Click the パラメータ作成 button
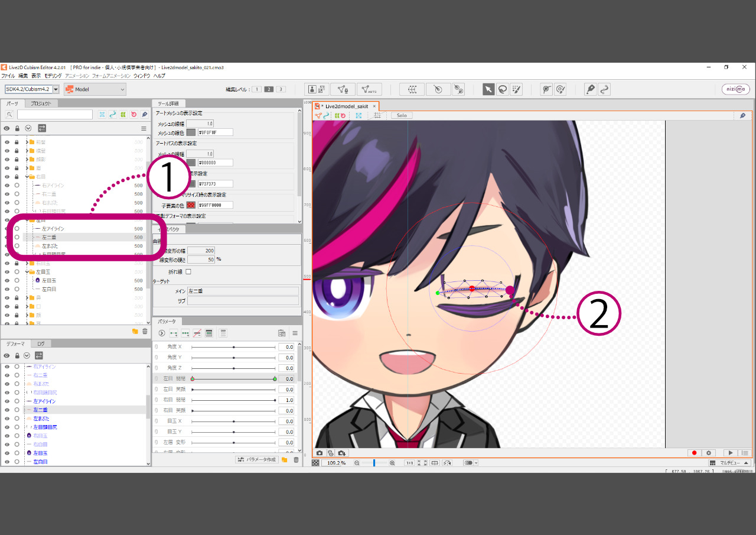The height and width of the screenshot is (535, 756). pyautogui.click(x=257, y=459)
